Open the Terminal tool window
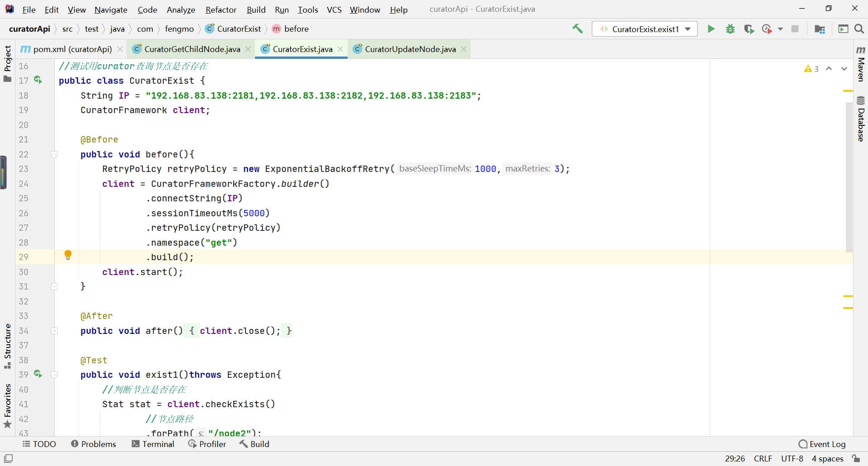Screen dimensions: 868x466 153,444
